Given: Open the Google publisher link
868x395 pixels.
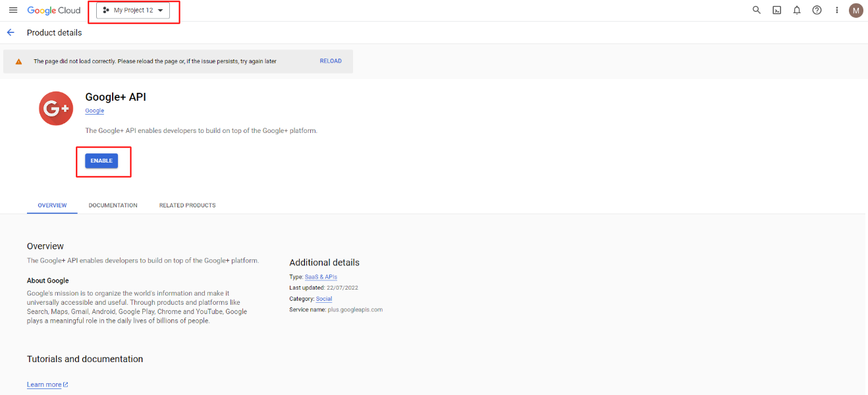Looking at the screenshot, I should click(x=95, y=111).
